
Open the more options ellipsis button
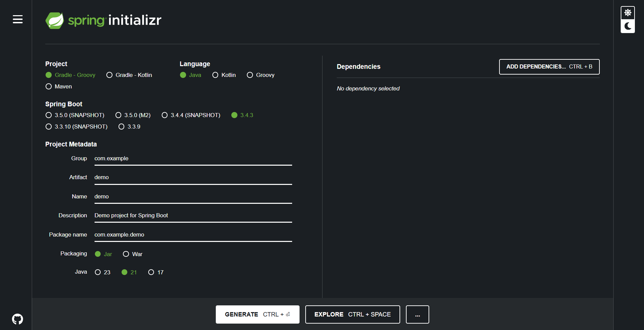[417, 314]
